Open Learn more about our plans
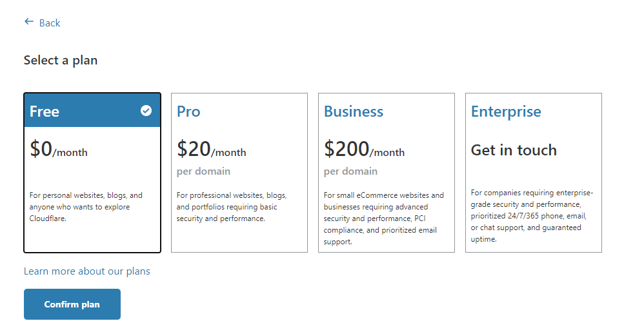The height and width of the screenshot is (330, 644). [87, 271]
